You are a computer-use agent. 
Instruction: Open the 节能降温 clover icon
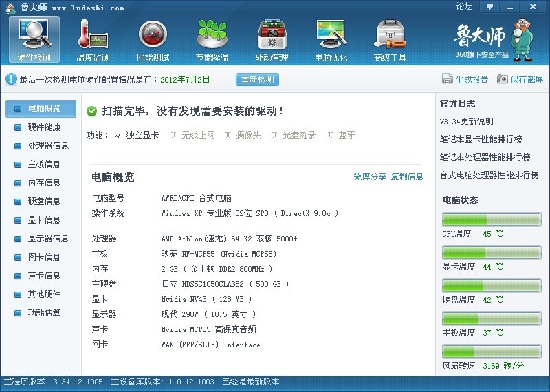click(x=212, y=34)
